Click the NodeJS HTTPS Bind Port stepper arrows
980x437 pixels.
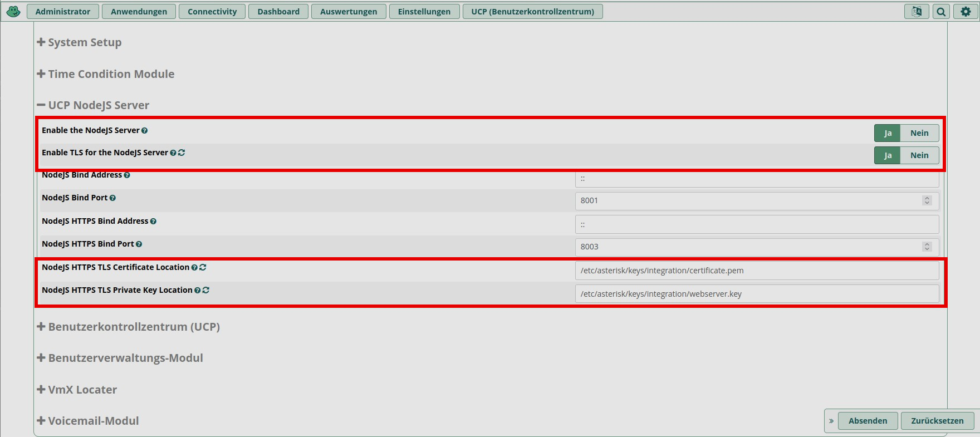927,247
